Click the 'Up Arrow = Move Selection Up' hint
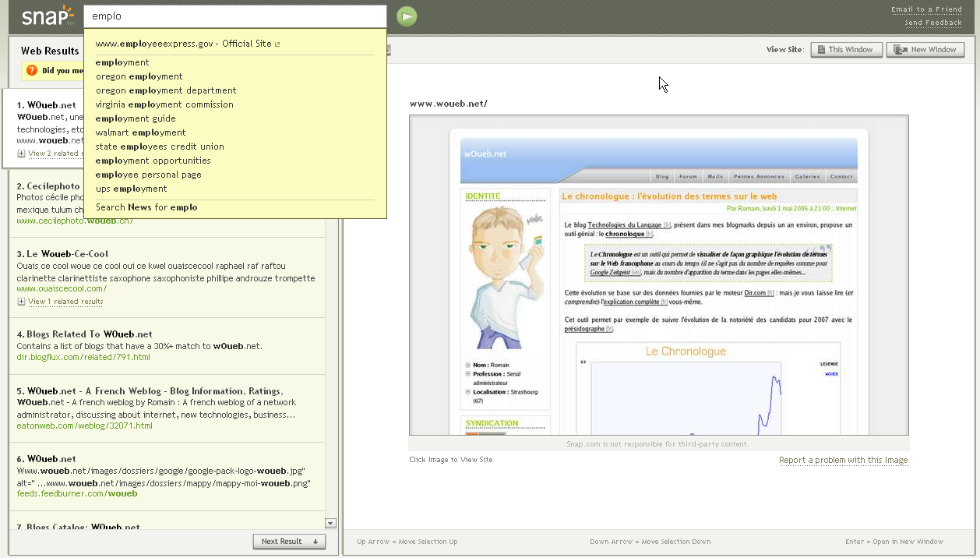 pyautogui.click(x=407, y=542)
